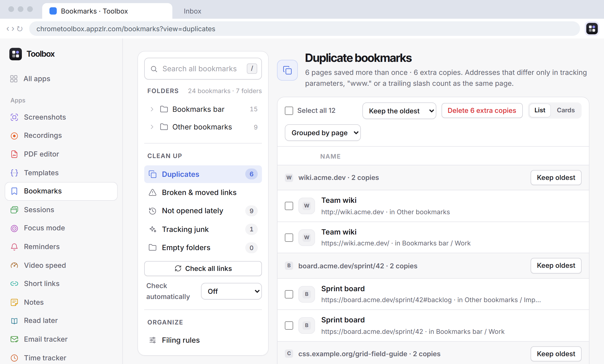
Task: Click the Not opened lately count badge 9
Action: coord(251,211)
